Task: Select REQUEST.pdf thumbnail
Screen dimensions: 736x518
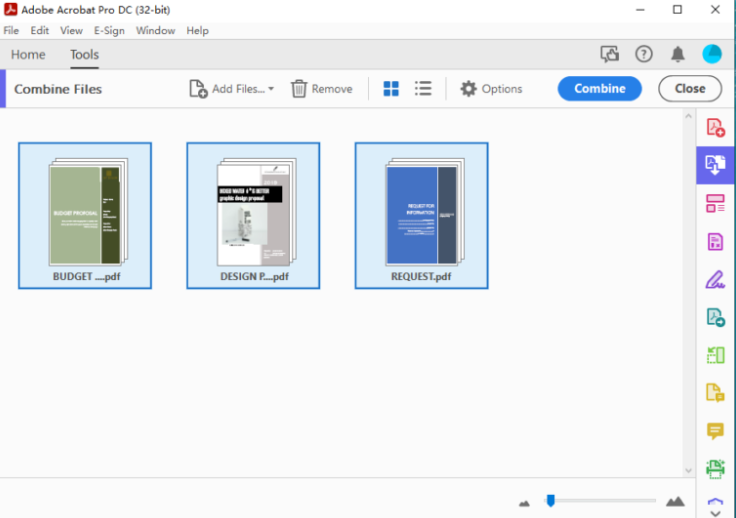Action: click(422, 215)
